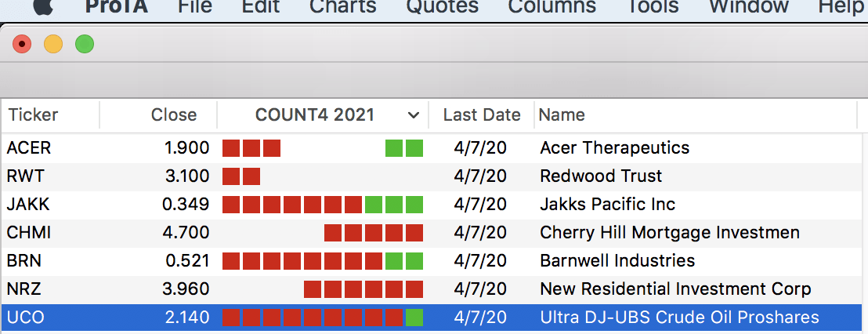Screen dimensions: 868x334
Task: Open the Window menu
Action: click(748, 5)
